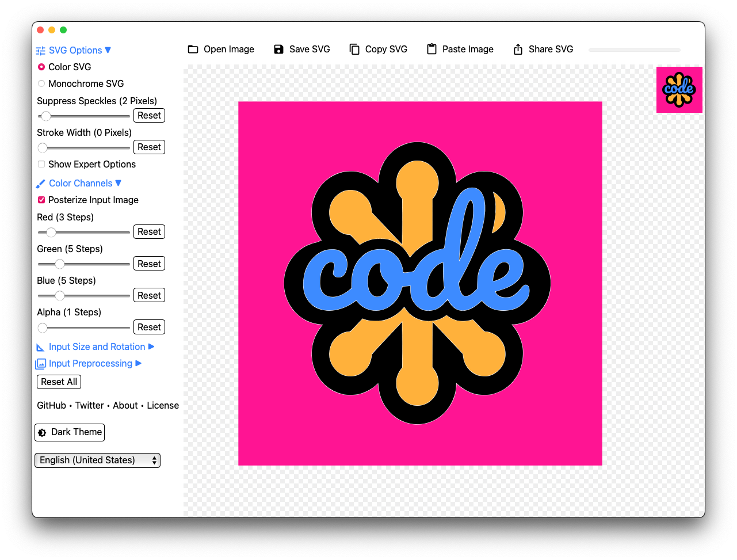Open the About link
Screen dimensions: 737x560
coord(125,406)
